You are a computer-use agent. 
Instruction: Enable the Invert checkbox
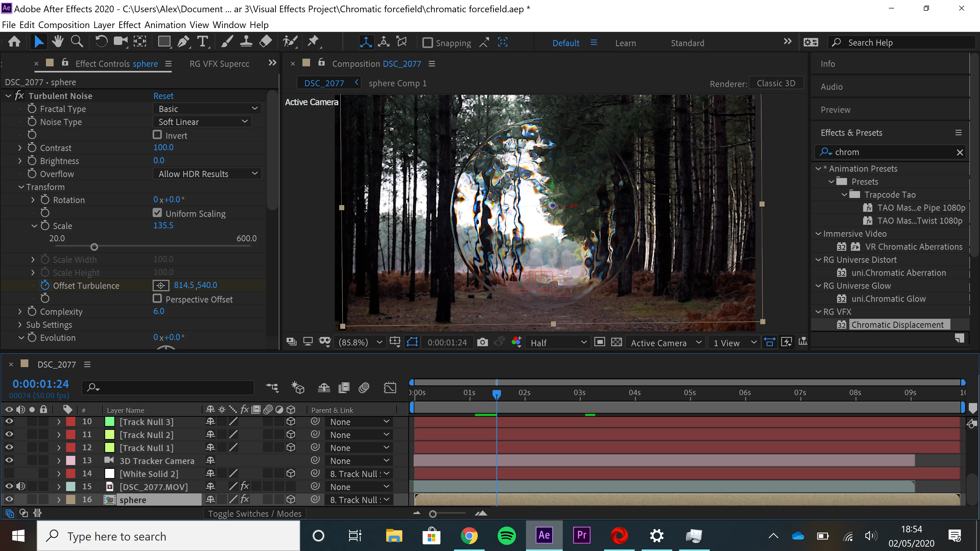coord(157,135)
